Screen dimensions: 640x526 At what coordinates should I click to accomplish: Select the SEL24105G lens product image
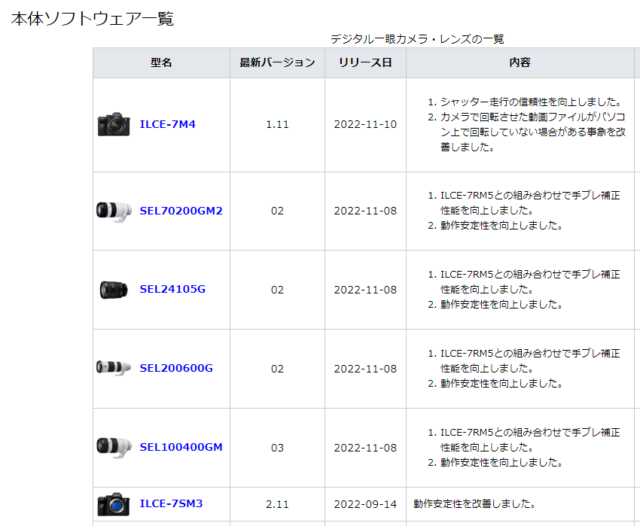tap(114, 290)
